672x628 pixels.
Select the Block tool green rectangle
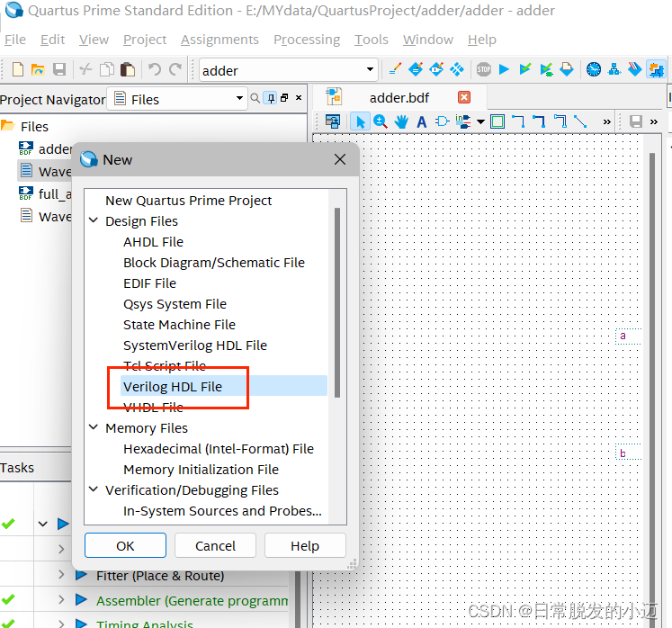coord(497,121)
